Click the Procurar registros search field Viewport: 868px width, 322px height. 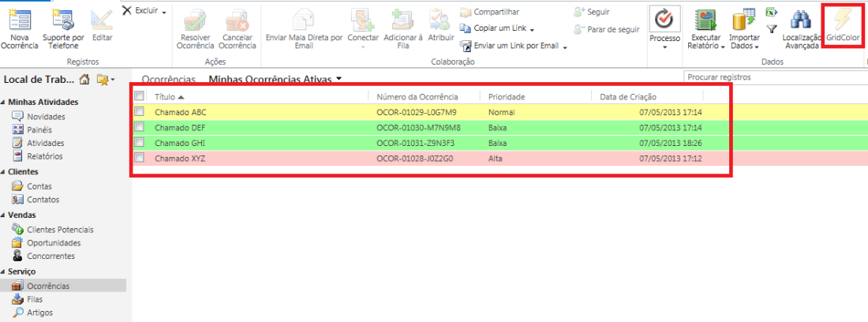[x=773, y=77]
